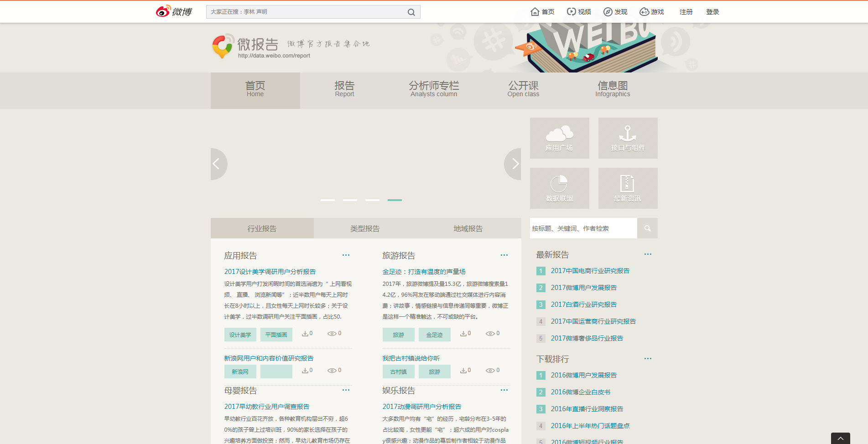Switch to the 行业报告 tab
The height and width of the screenshot is (444, 868).
click(x=262, y=228)
